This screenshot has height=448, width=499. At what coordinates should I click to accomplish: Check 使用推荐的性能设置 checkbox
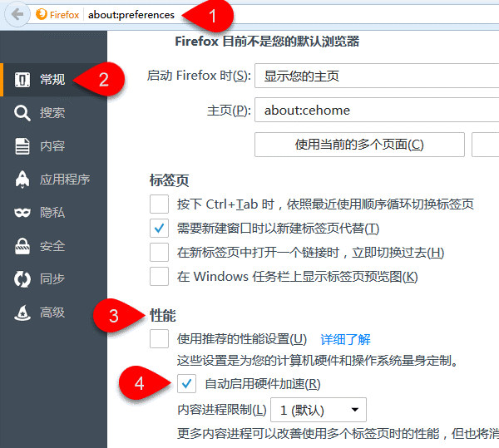(159, 338)
